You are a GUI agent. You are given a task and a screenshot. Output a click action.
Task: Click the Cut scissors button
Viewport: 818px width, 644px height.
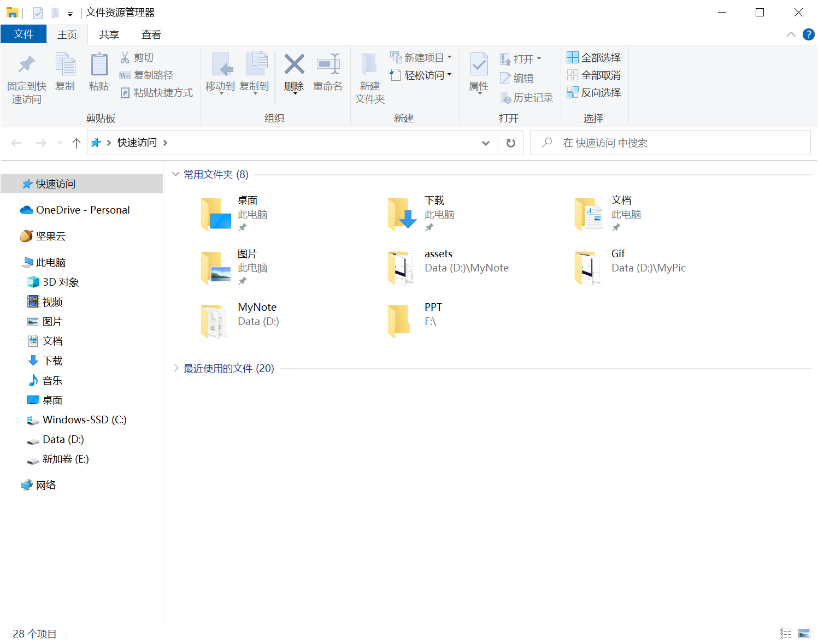[137, 57]
